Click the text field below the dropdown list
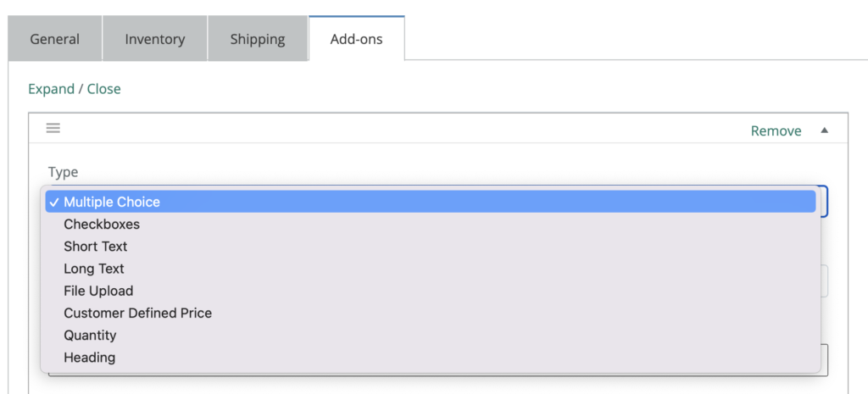This screenshot has height=394, width=868. point(825,359)
